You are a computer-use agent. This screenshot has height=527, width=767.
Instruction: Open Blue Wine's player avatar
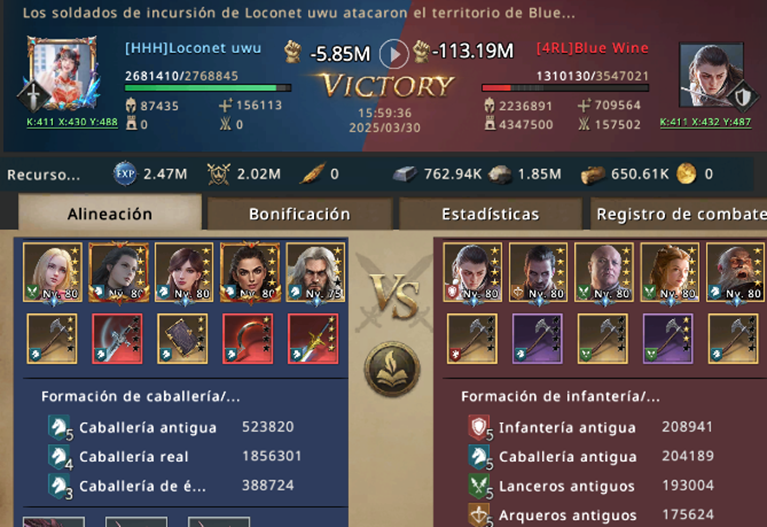pos(712,74)
